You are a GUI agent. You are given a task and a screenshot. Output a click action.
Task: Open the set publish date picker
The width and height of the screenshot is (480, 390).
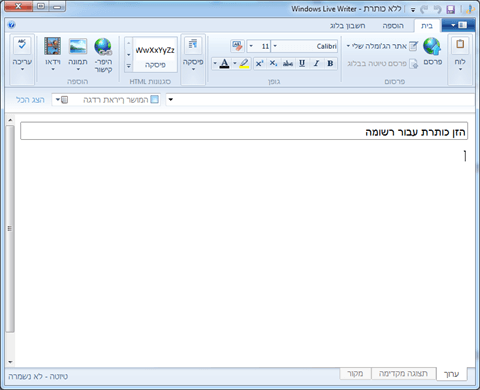tap(106, 100)
